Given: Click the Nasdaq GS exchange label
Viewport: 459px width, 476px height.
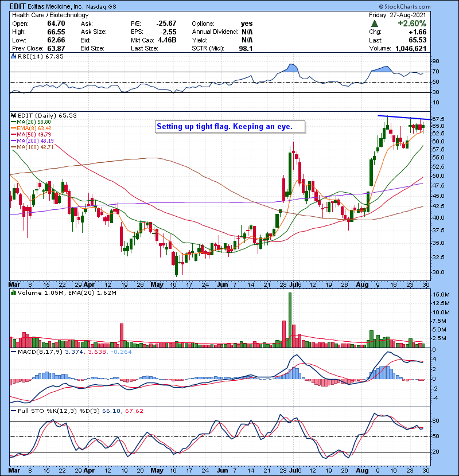Looking at the screenshot, I should 101,7.
